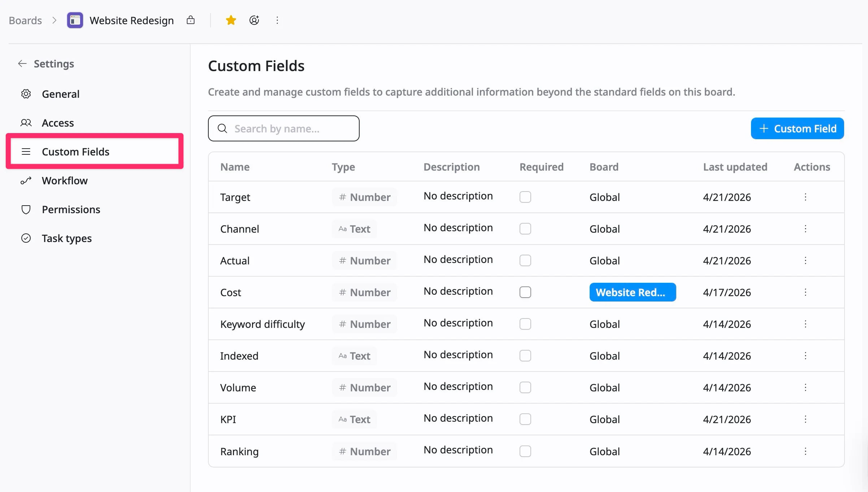Viewport: 868px width, 492px height.
Task: Open Workflow settings section
Action: pos(95,180)
